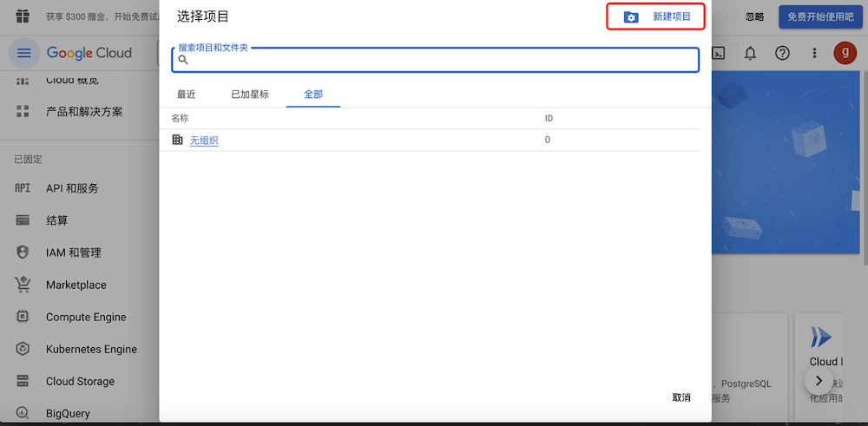Click the 无组织 organization icon
The width and height of the screenshot is (868, 426).
pyautogui.click(x=178, y=140)
